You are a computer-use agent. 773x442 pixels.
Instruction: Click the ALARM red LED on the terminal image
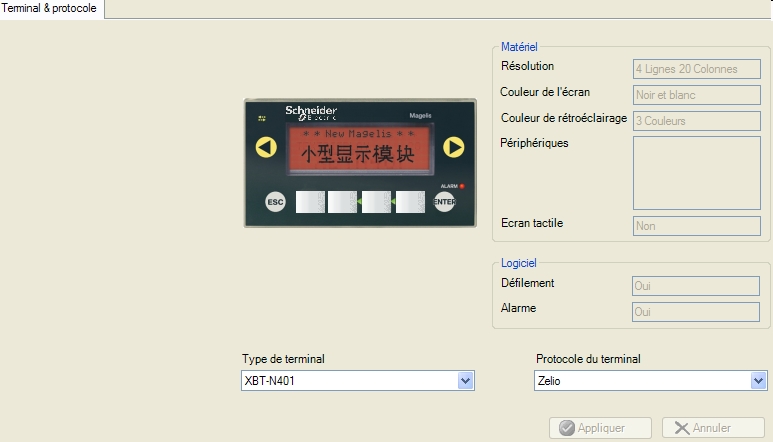462,186
